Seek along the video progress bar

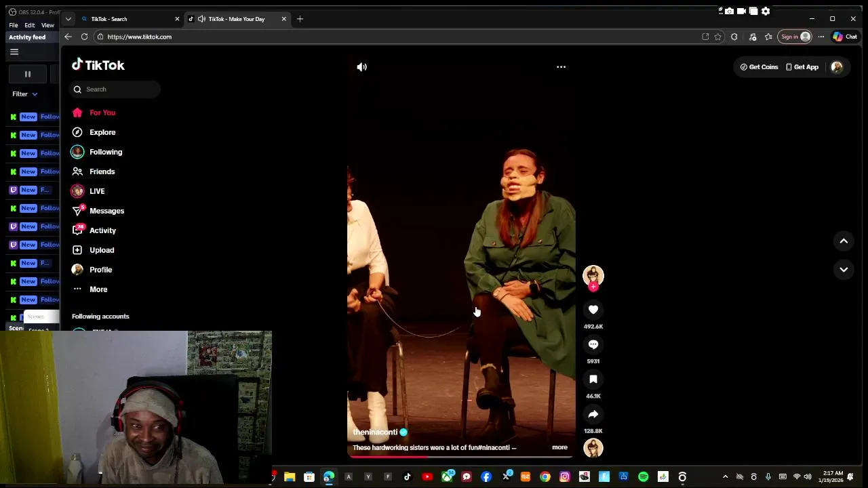coord(460,457)
